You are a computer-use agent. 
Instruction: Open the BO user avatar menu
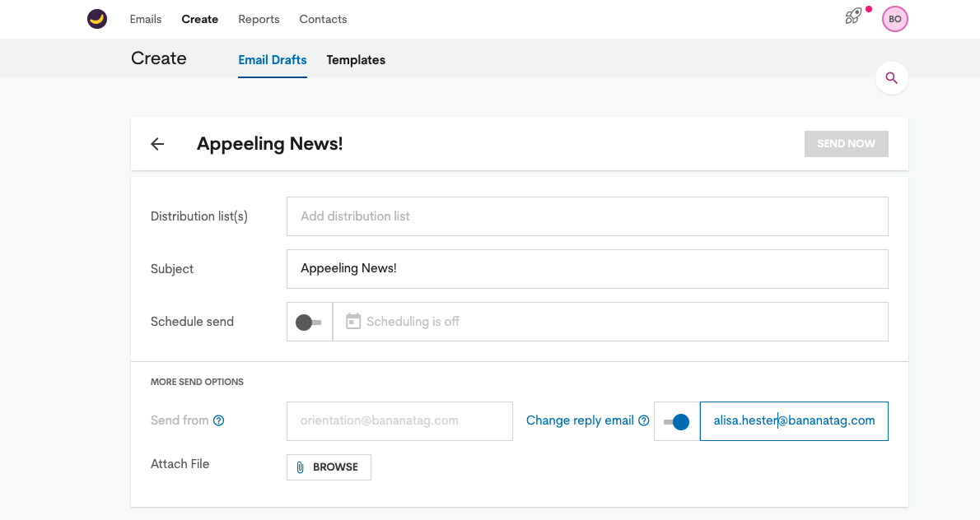(894, 19)
